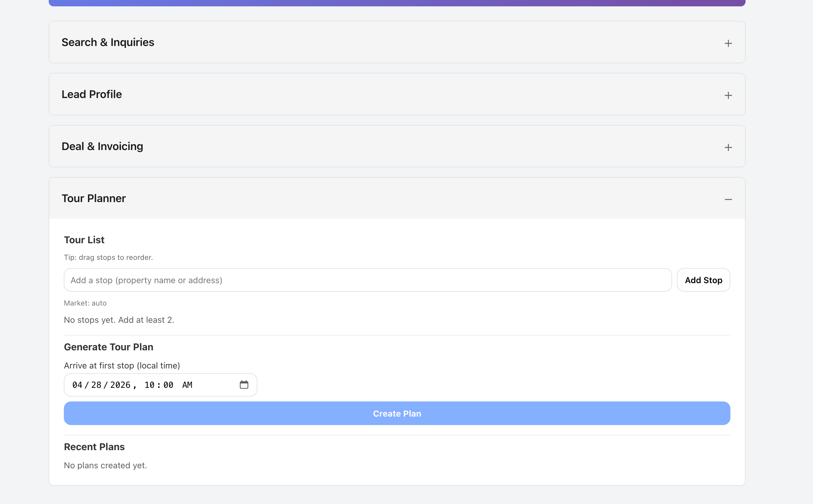Image resolution: width=813 pixels, height=504 pixels.
Task: Collapse the Tour Planner section minus icon
Action: [728, 199]
